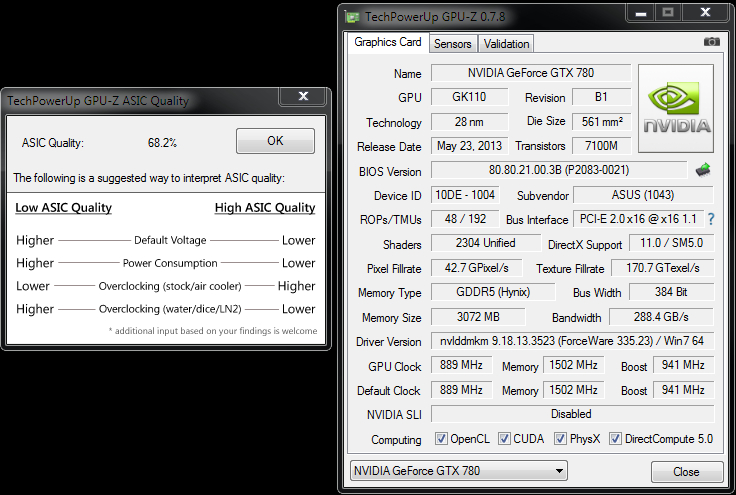
Task: Click the Subvendor field ASUS (1043)
Action: [x=643, y=195]
